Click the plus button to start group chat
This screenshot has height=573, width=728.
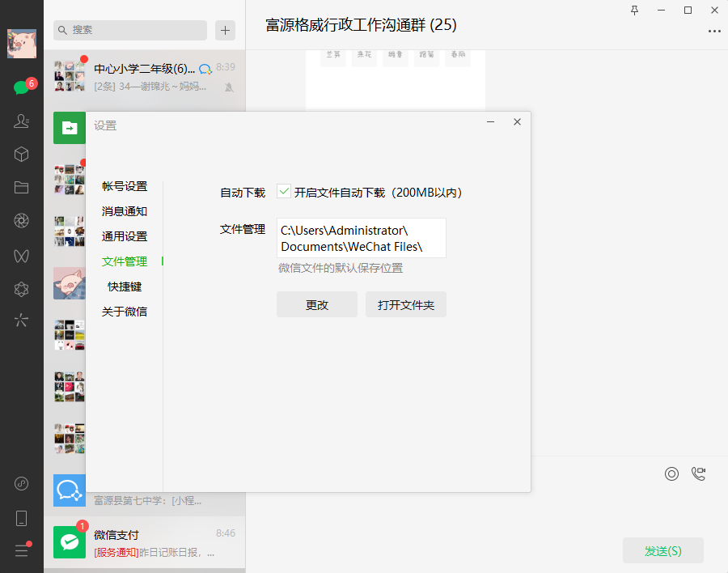225,30
